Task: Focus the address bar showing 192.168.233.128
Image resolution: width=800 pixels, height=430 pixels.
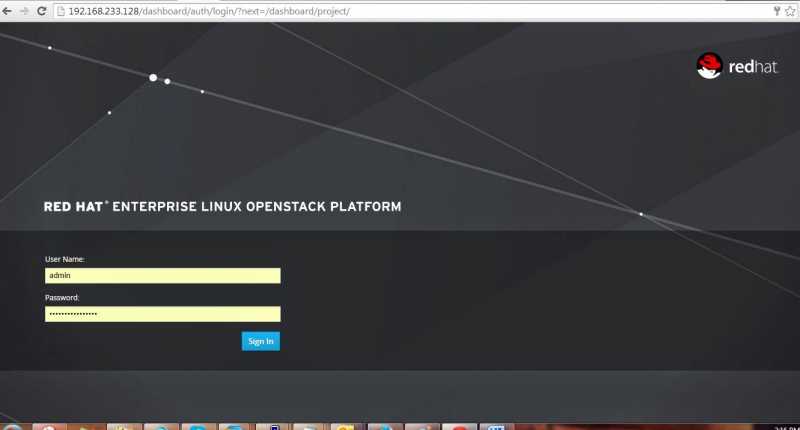Action: pyautogui.click(x=413, y=11)
